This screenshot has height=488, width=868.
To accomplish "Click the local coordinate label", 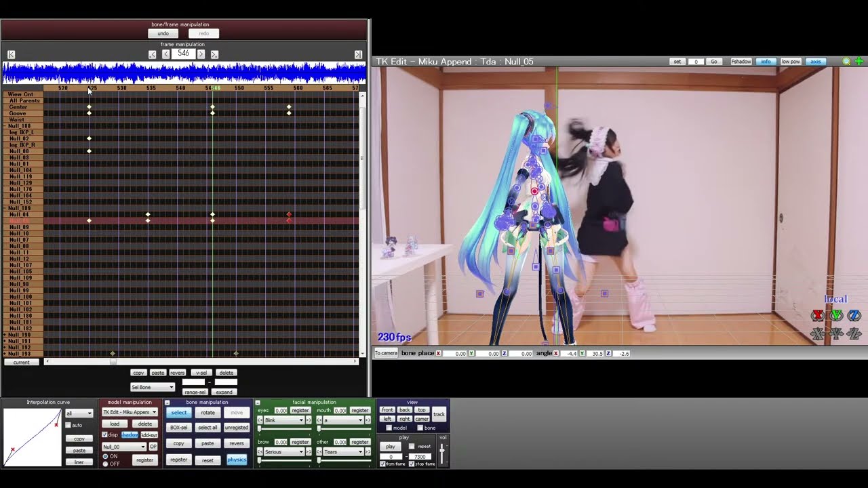I will click(x=835, y=300).
